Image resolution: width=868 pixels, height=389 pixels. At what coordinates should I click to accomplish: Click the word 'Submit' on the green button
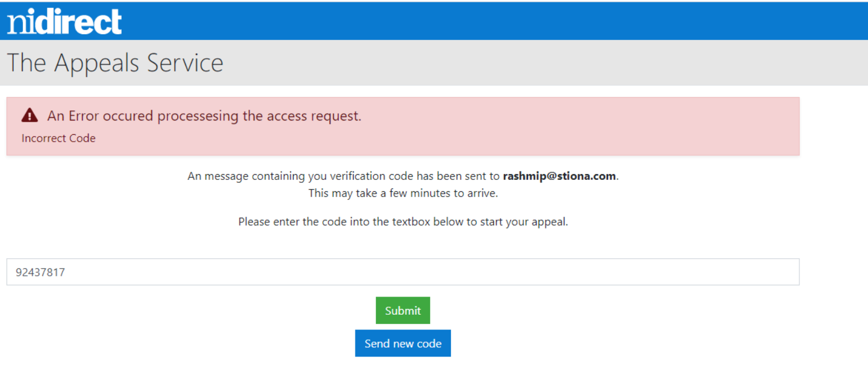point(403,311)
